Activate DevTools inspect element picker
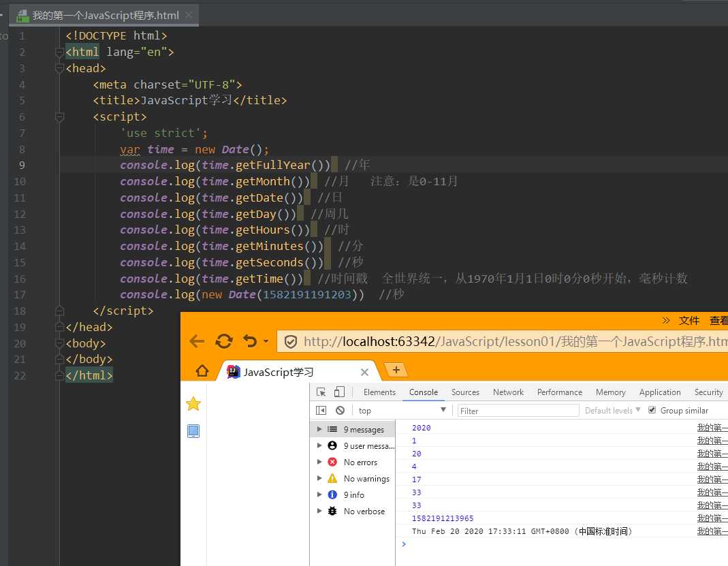 pyautogui.click(x=321, y=392)
